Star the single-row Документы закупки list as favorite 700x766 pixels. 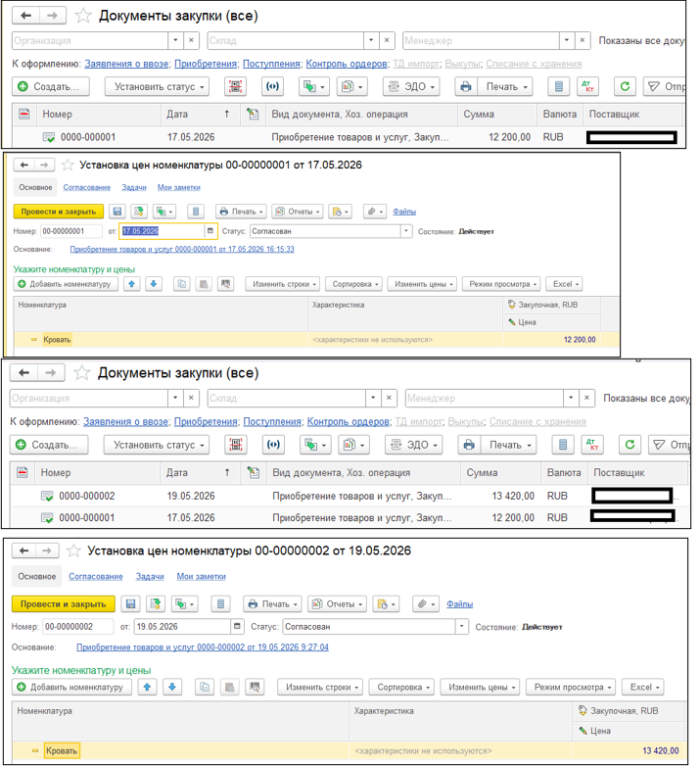coord(83,16)
